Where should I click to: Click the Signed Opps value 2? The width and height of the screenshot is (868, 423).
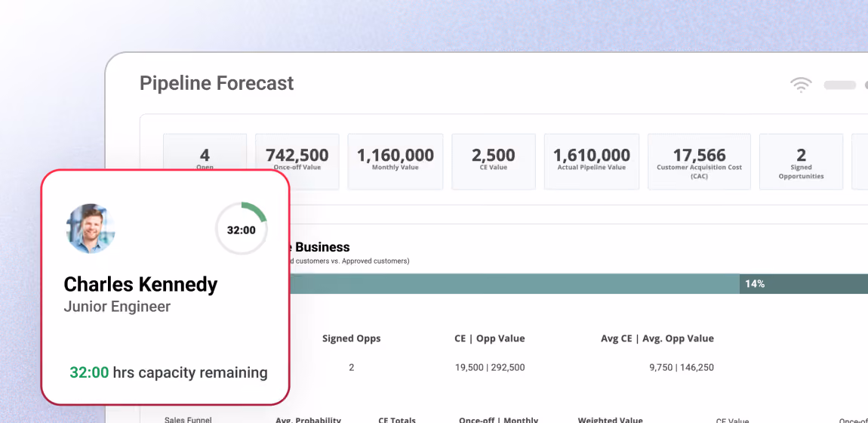point(352,367)
